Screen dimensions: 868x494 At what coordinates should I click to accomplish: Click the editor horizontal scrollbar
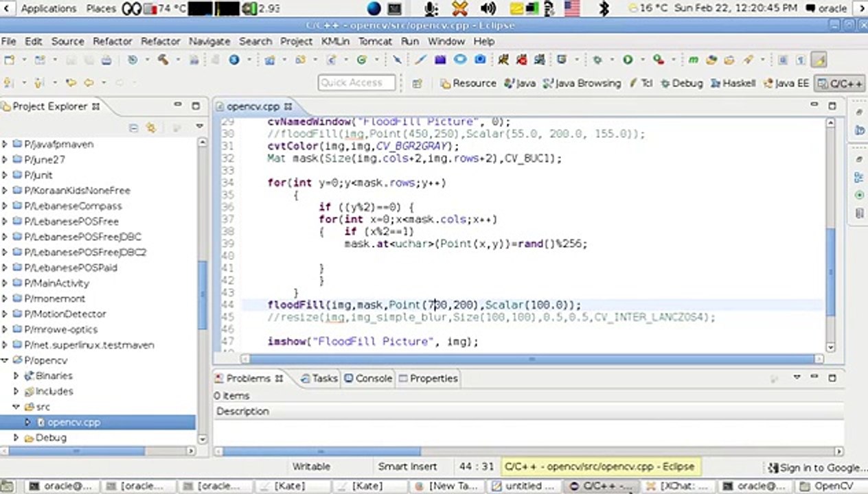point(532,359)
